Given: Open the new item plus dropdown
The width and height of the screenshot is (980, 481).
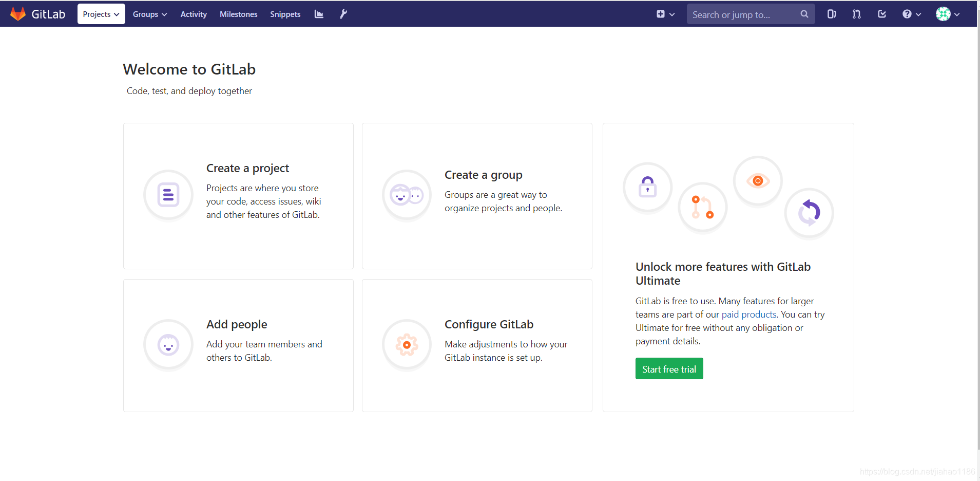Looking at the screenshot, I should coord(665,14).
